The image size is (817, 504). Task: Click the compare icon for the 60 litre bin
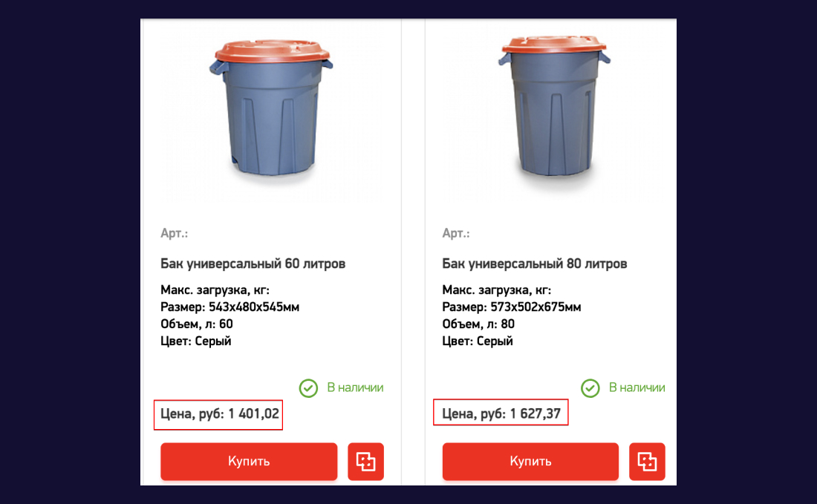pyautogui.click(x=365, y=461)
